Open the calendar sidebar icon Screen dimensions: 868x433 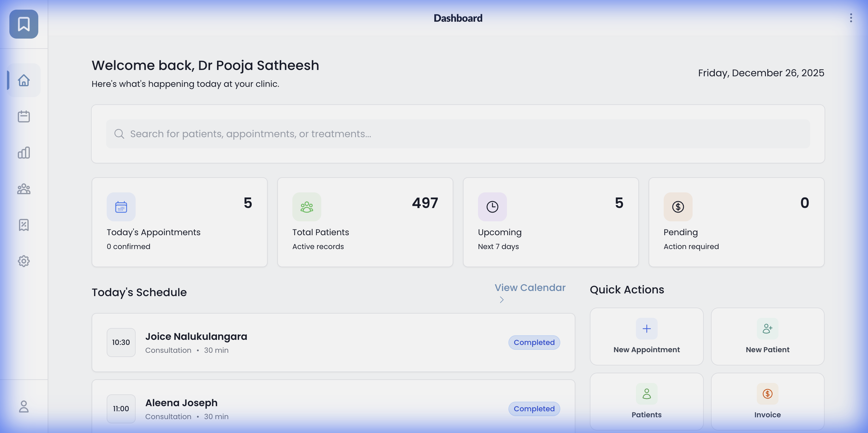(x=24, y=116)
